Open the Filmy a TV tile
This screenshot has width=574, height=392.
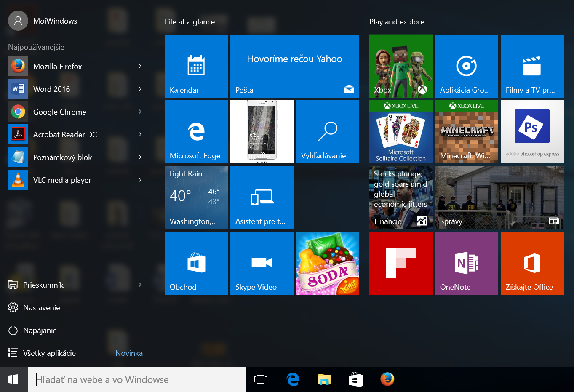point(532,66)
